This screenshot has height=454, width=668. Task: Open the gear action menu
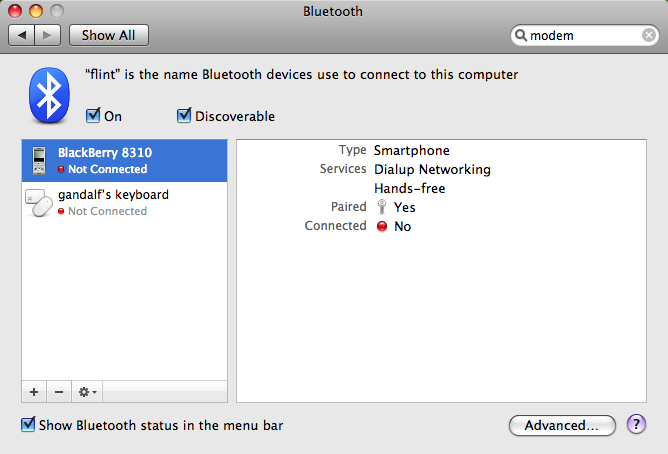point(87,392)
